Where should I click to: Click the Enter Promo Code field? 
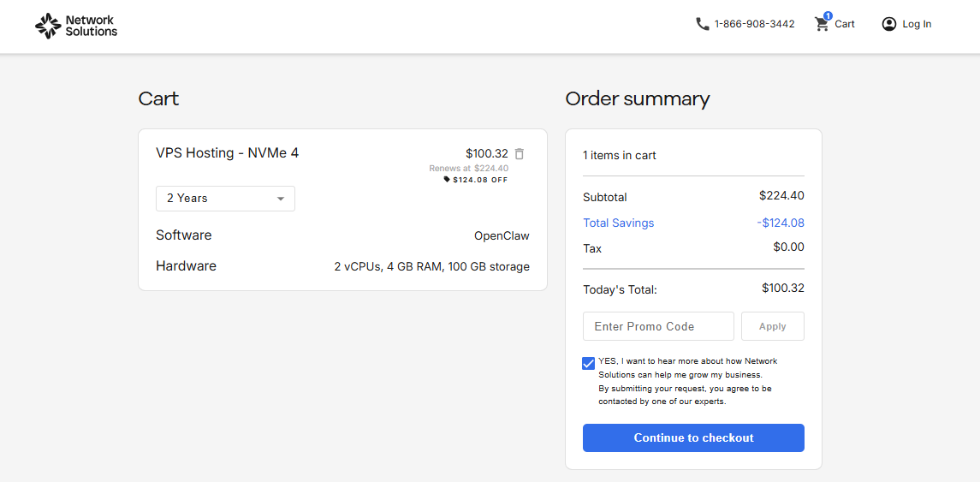[658, 326]
